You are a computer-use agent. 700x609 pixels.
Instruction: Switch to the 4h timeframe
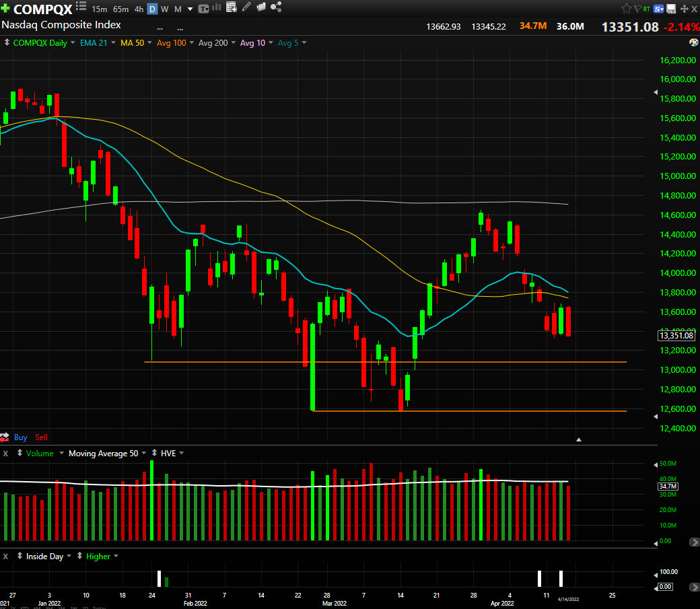(139, 9)
